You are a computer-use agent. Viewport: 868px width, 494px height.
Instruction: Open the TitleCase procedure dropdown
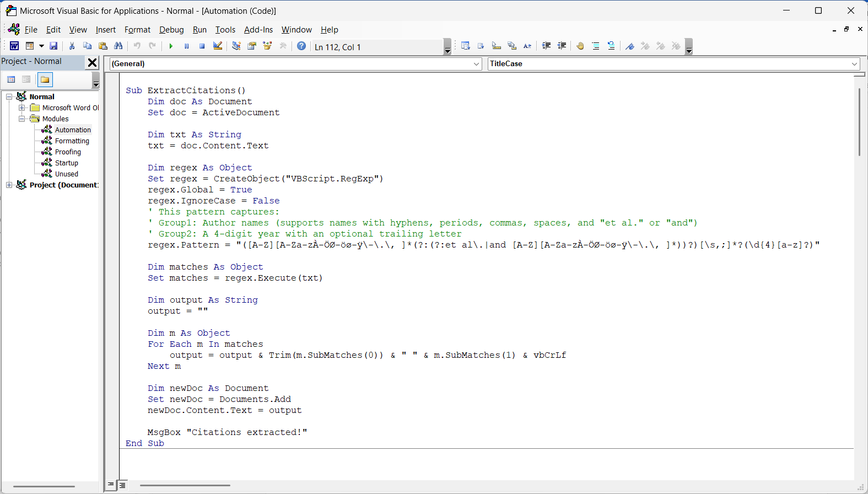[x=854, y=64]
